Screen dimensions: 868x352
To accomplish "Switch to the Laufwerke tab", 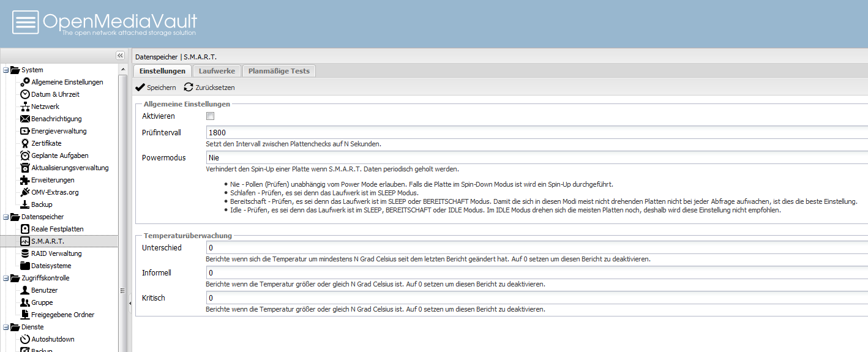I will click(x=217, y=71).
